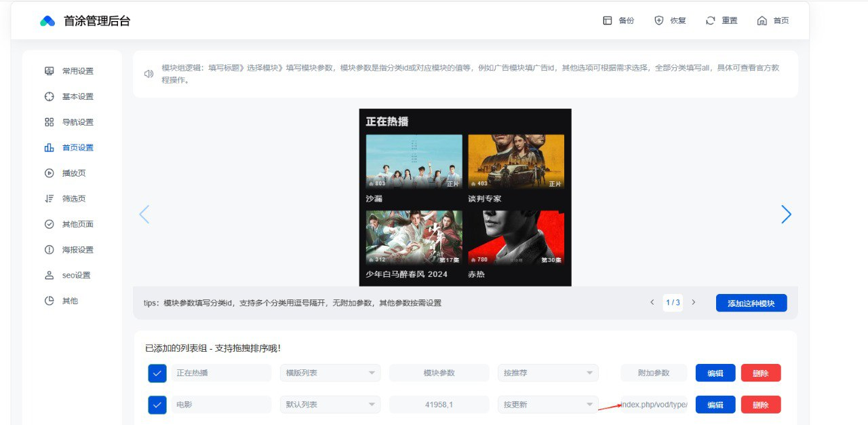Click 编辑 button in 电影 row

pyautogui.click(x=715, y=405)
